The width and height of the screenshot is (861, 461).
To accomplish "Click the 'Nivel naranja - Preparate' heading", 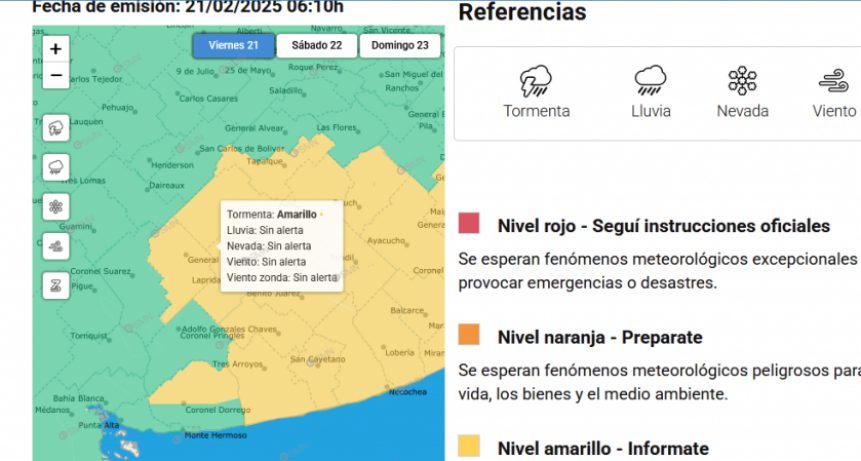I will click(600, 337).
